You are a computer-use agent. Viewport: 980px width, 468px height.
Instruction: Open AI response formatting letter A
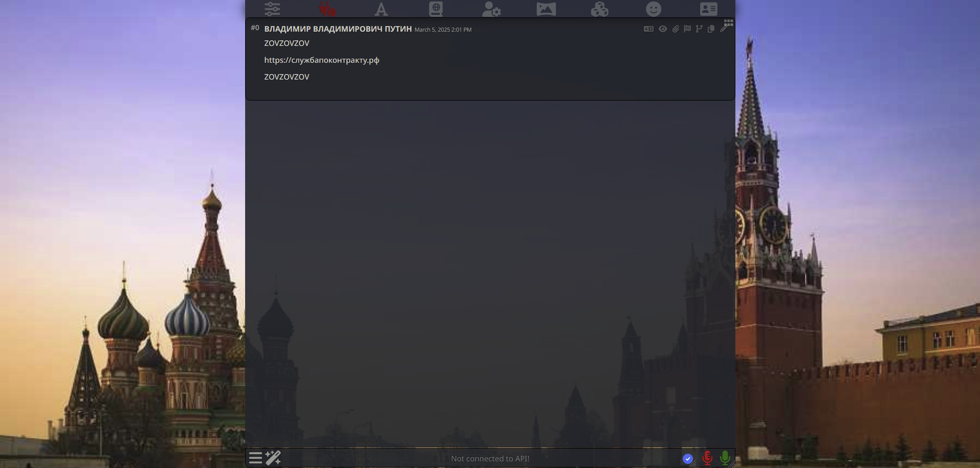tap(381, 9)
